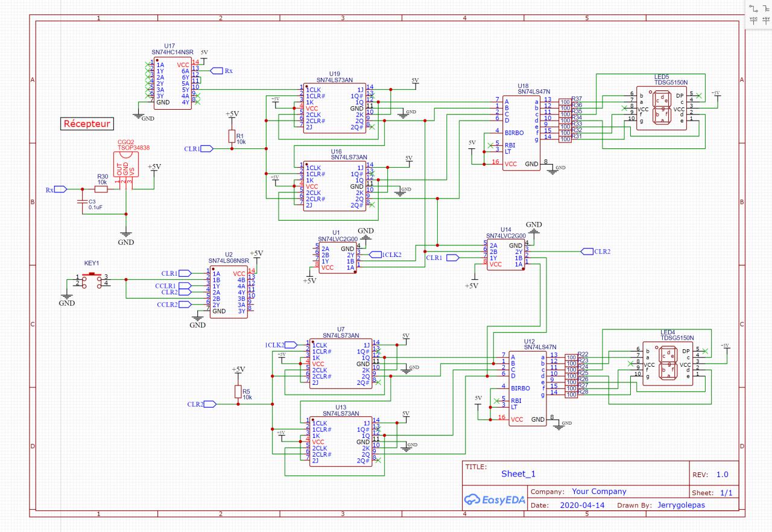The width and height of the screenshot is (772, 532).
Task: Select resistor R37 label
Action: click(x=577, y=99)
